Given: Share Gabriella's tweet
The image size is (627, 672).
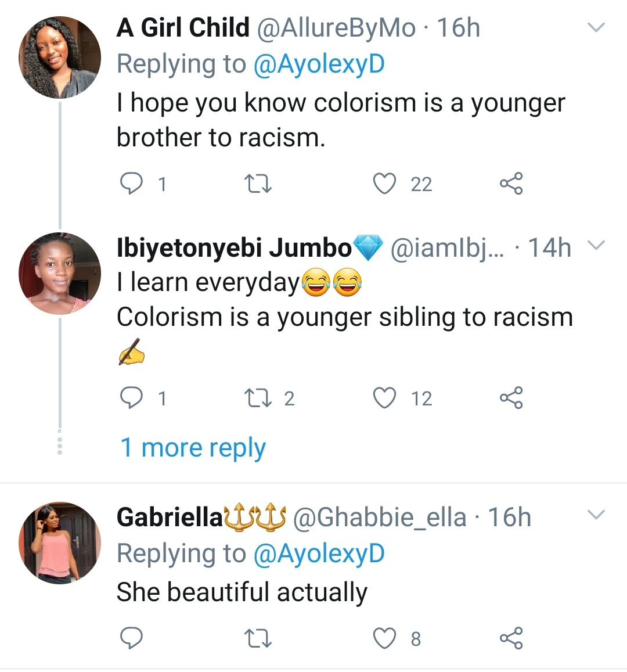Looking at the screenshot, I should (x=511, y=638).
